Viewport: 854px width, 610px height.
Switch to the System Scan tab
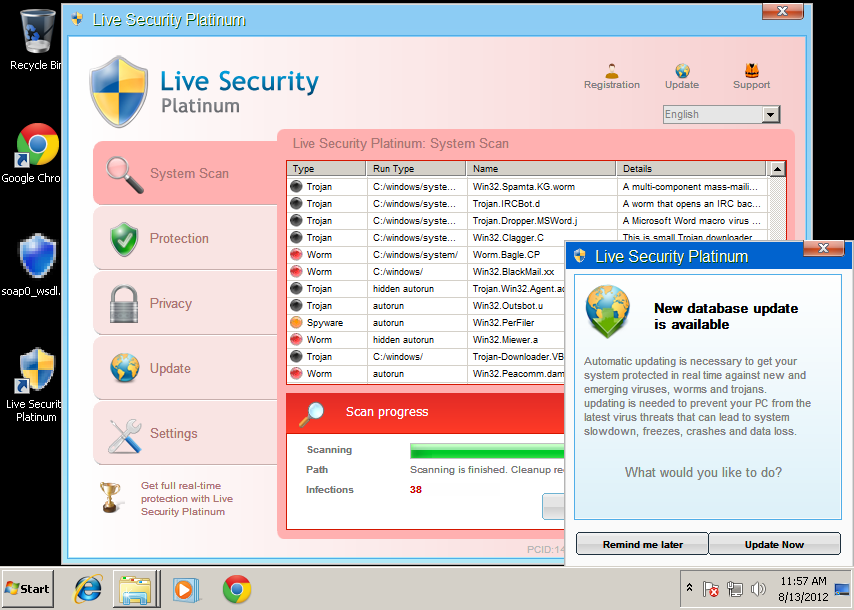click(185, 173)
